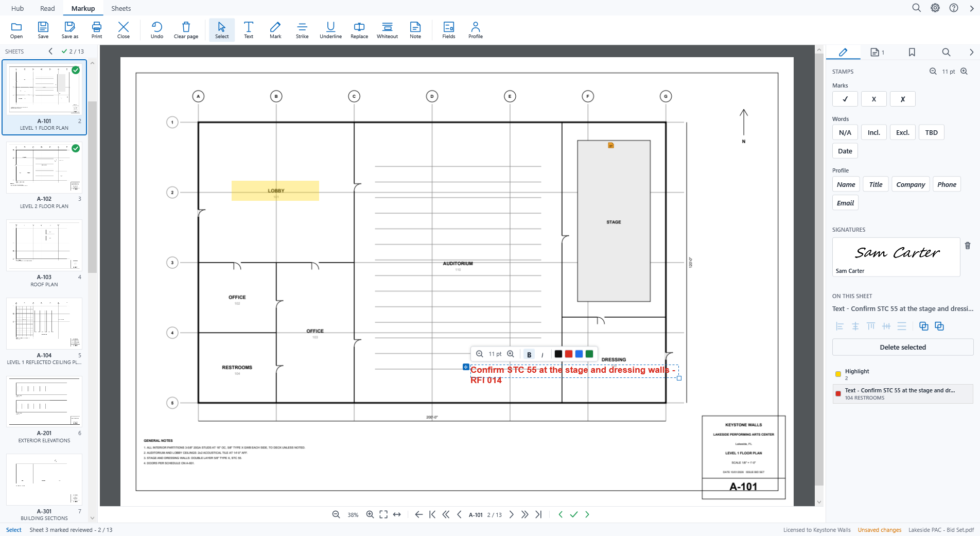Mark sheet as reviewed with checkmark
The width and height of the screenshot is (980, 536).
click(x=574, y=514)
